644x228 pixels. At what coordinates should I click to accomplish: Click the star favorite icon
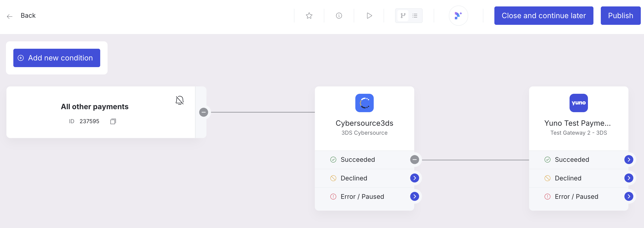pos(309,15)
